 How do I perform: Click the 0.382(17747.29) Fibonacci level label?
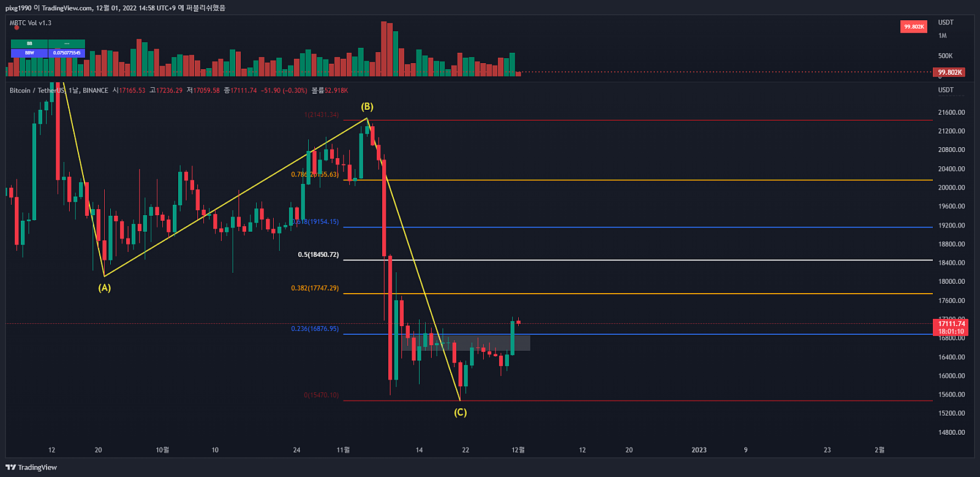(x=315, y=288)
